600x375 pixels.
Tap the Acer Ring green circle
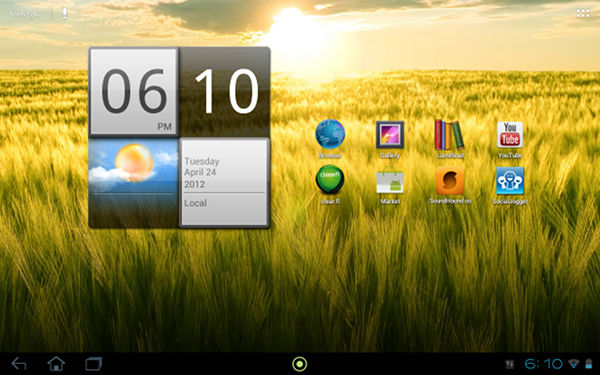(x=300, y=364)
